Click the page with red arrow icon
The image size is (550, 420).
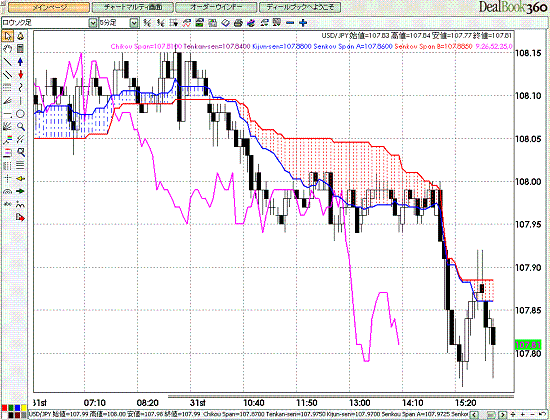20,218
